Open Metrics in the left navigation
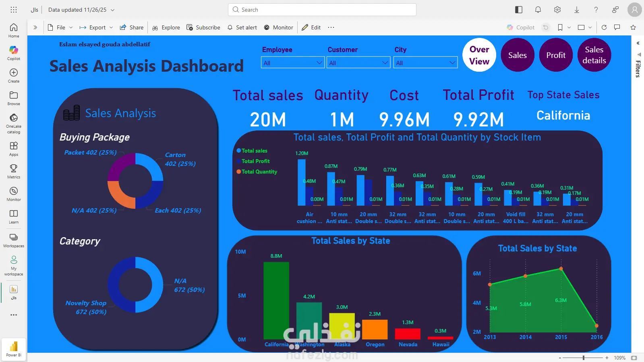The image size is (644, 362). coord(14,171)
